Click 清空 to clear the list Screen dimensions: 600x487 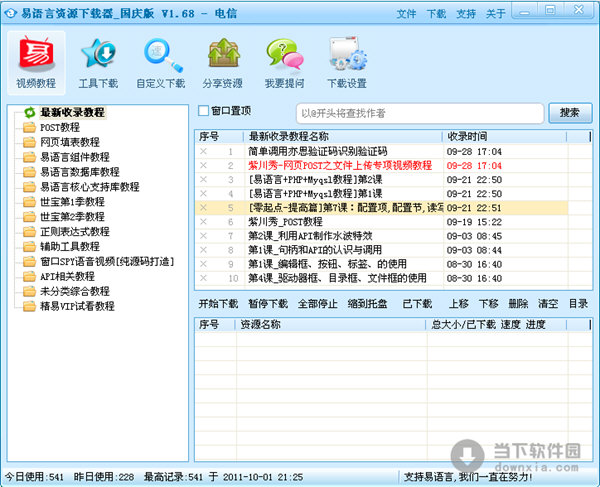pos(548,304)
